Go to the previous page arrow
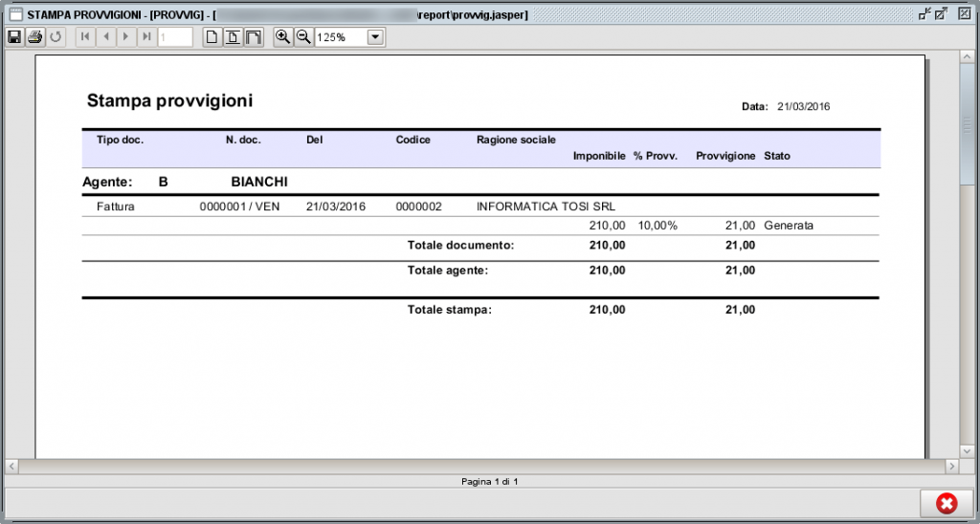 (105, 37)
